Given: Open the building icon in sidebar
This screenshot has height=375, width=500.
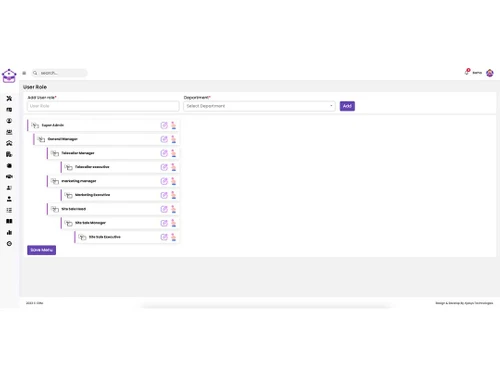Looking at the screenshot, I should pyautogui.click(x=9, y=154).
